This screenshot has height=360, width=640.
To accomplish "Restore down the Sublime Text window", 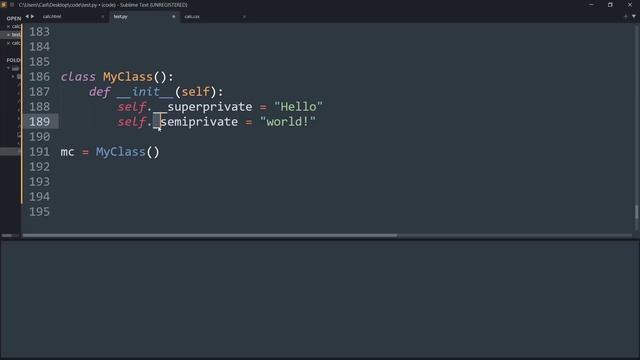I will 610,5.
